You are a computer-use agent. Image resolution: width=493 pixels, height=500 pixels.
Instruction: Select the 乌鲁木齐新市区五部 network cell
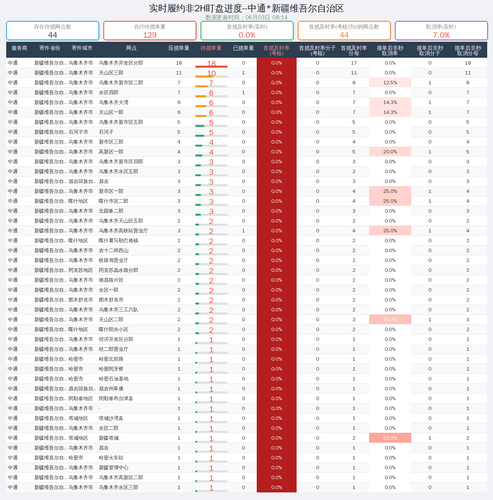(121, 122)
